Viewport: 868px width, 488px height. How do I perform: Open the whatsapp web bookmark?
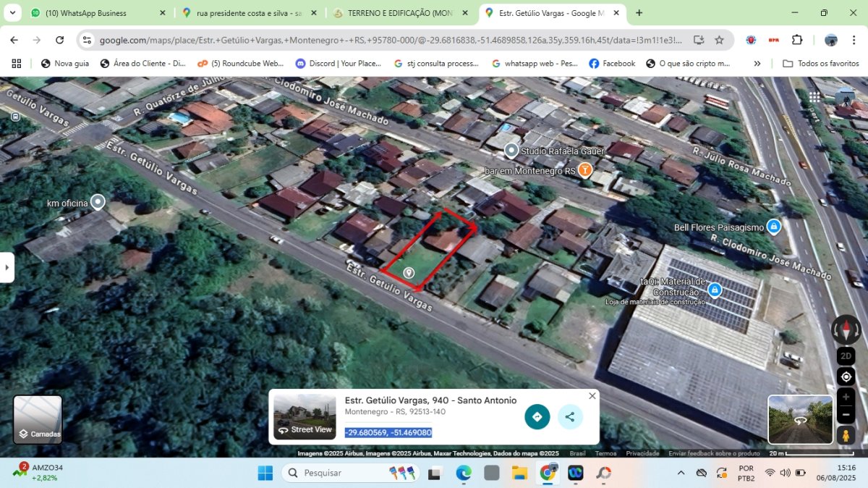pos(534,64)
